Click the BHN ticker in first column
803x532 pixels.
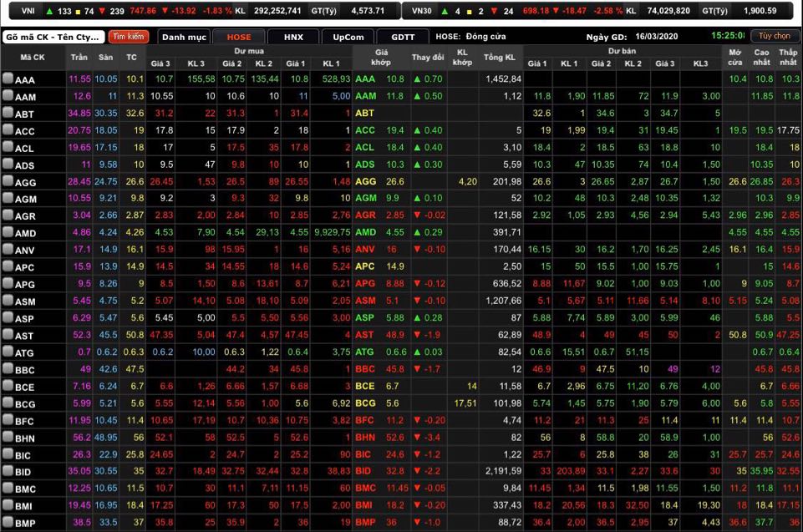tap(24, 438)
